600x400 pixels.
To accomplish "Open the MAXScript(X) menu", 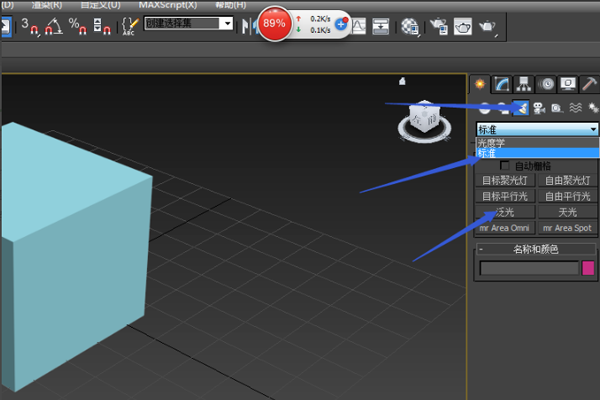I will coord(168,5).
